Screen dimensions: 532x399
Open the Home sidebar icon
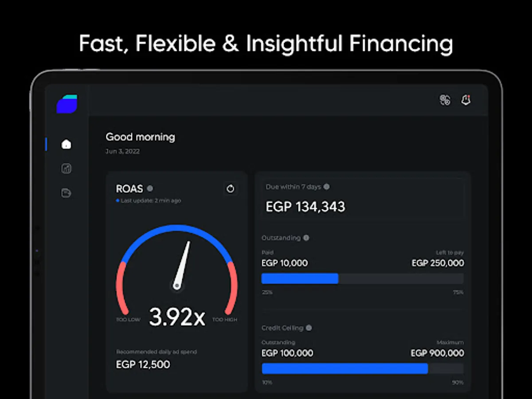point(66,144)
